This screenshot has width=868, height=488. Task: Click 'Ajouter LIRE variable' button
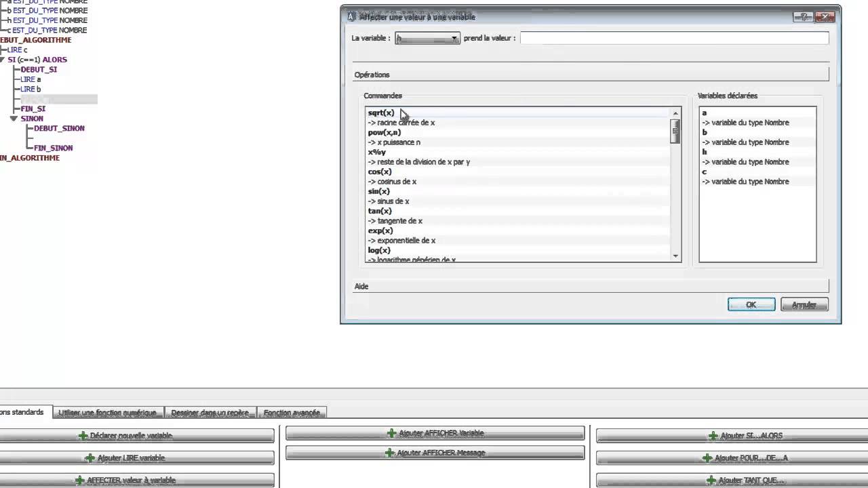[x=136, y=458]
